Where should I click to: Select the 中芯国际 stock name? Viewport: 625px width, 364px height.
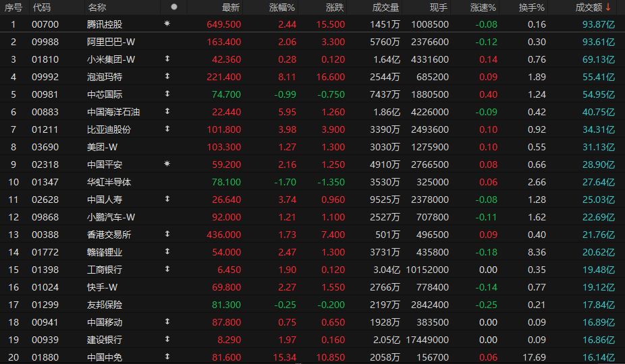pos(105,94)
